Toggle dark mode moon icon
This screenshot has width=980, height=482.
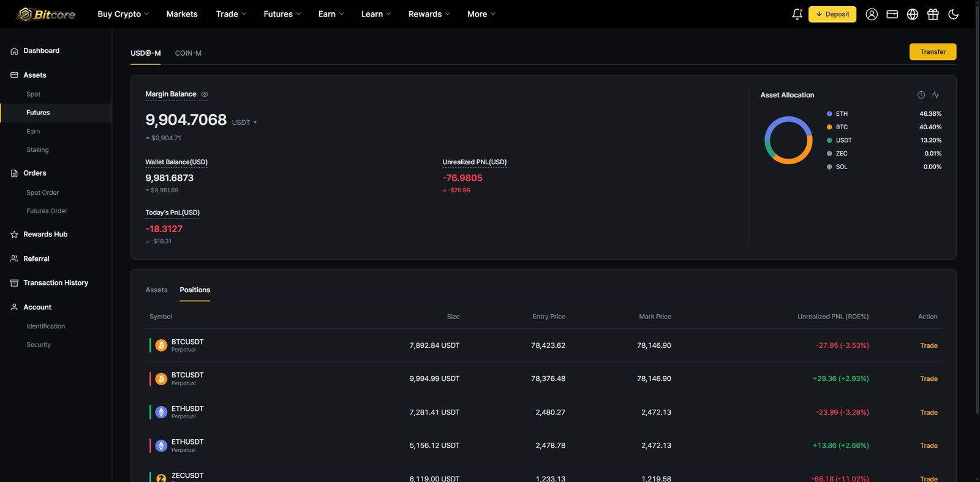tap(953, 14)
